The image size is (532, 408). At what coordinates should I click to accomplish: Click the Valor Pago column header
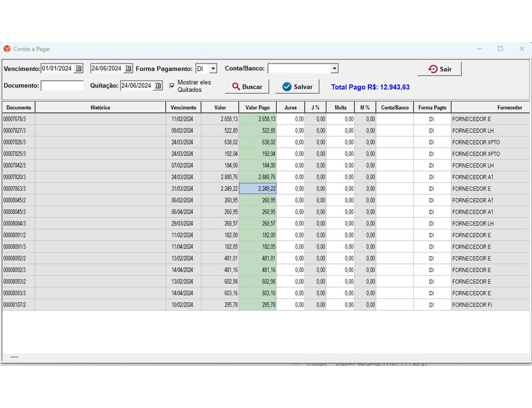(x=257, y=108)
